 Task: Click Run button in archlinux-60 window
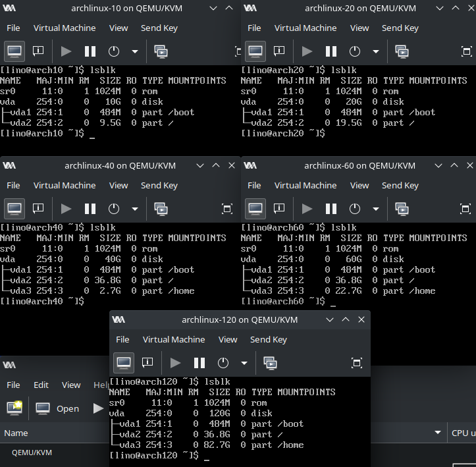(307, 209)
